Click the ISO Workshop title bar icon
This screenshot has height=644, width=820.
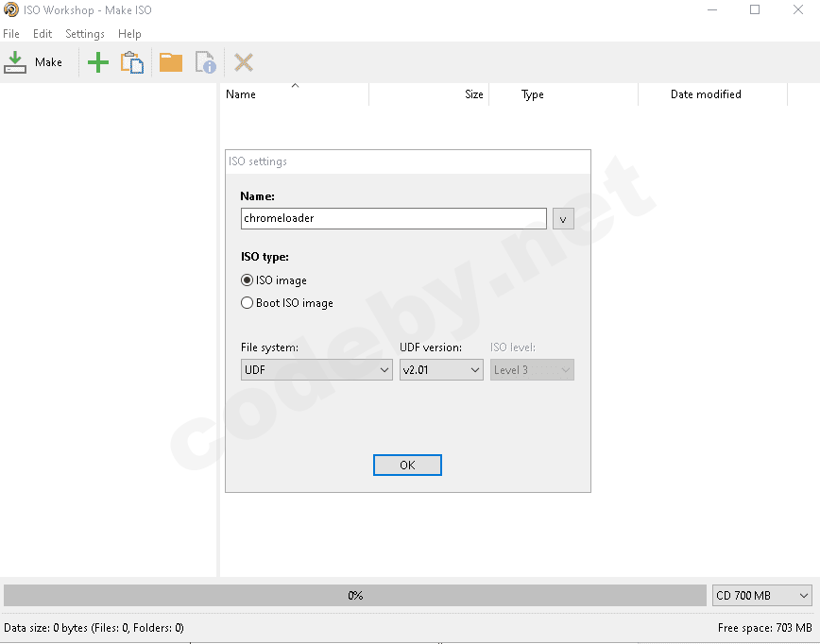pos(10,10)
